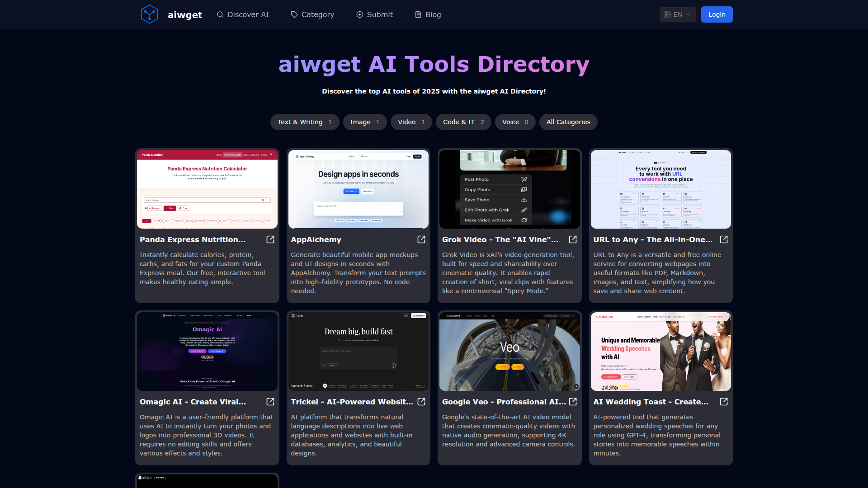
Task: Click the 'aiwget AI Tools Directory' heading
Action: pos(434,64)
